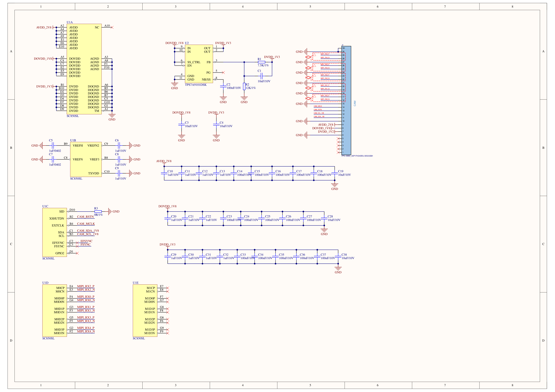This screenshot has height=392, width=555.
Task: Select the C33 capacitor designator
Action: (243, 255)
